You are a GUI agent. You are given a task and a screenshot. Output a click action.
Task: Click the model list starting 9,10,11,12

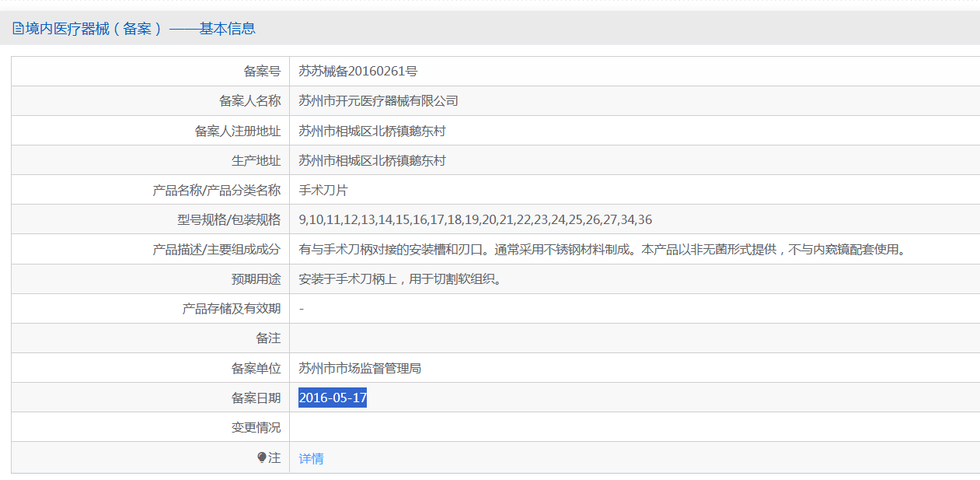pyautogui.click(x=476, y=219)
